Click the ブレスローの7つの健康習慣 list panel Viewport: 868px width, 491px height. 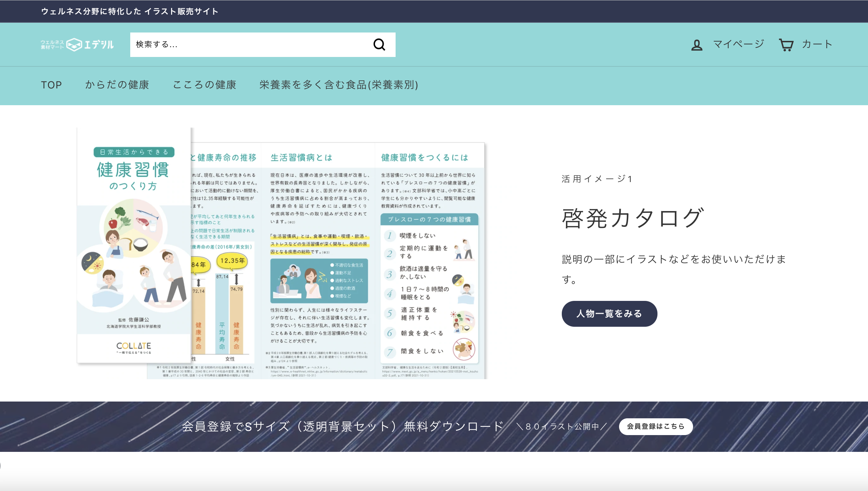pos(429,288)
